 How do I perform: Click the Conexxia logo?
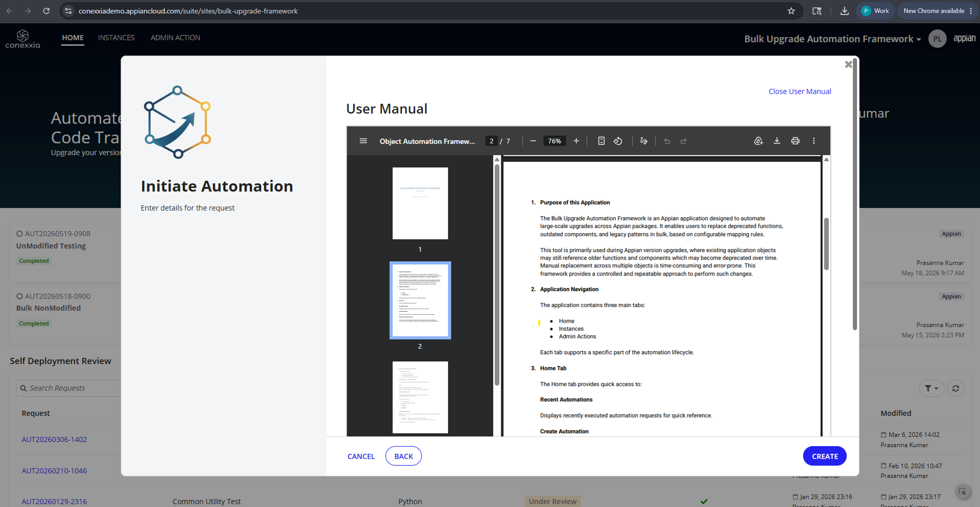[x=22, y=39]
